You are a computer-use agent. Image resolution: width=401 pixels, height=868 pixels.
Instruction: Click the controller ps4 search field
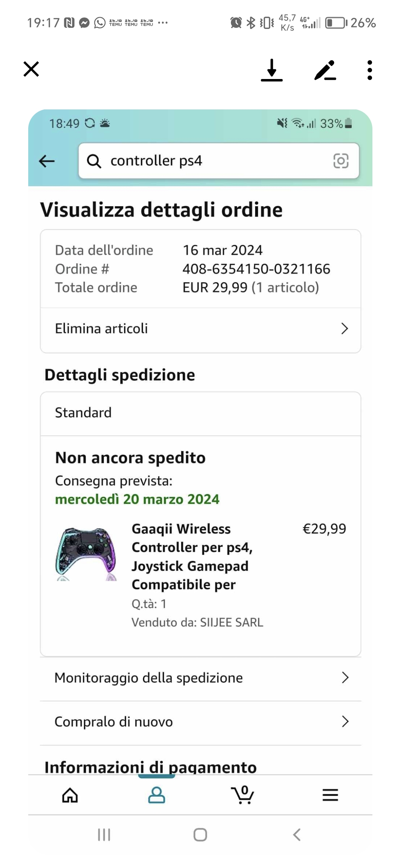(219, 161)
